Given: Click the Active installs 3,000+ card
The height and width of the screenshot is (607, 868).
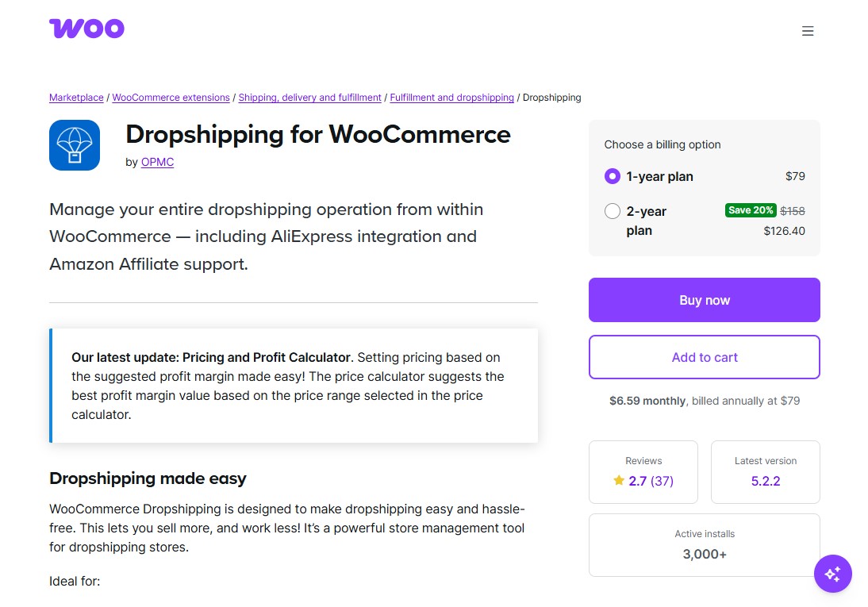Looking at the screenshot, I should (704, 545).
